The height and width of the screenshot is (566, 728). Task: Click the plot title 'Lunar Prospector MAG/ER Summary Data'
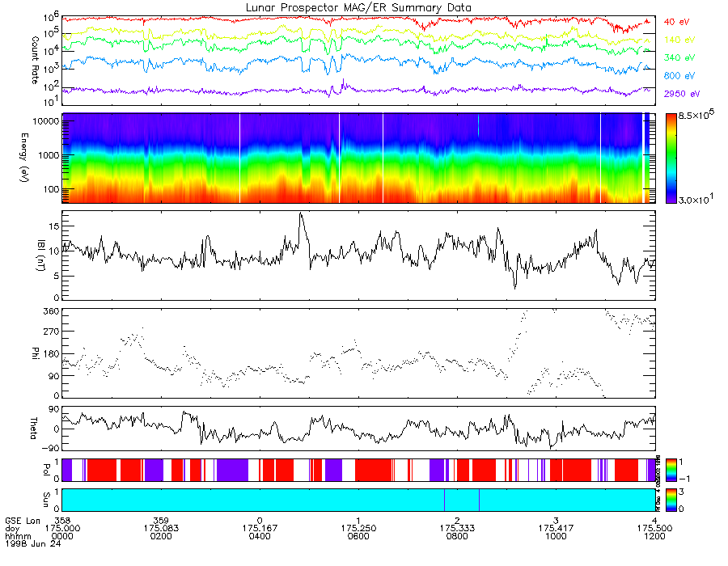[358, 7]
